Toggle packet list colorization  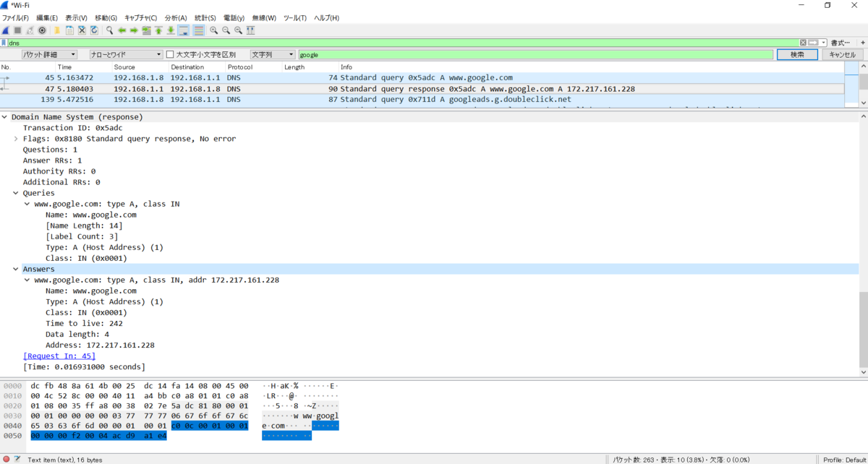pyautogui.click(x=198, y=30)
